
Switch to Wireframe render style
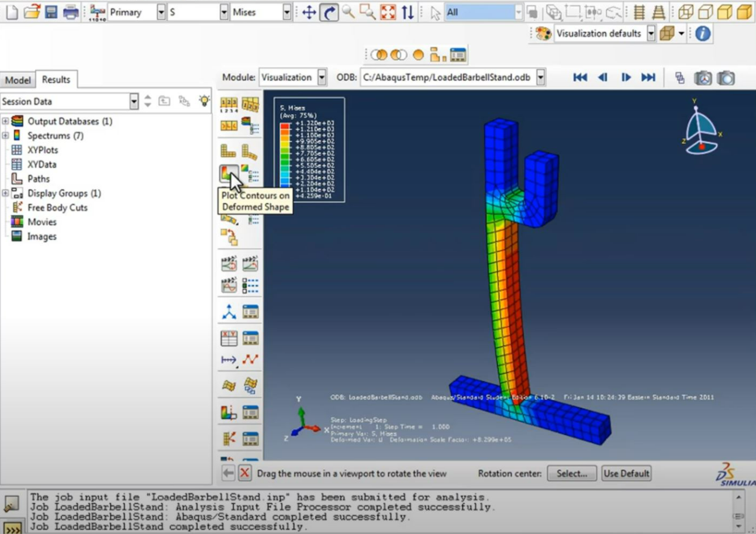[686, 12]
